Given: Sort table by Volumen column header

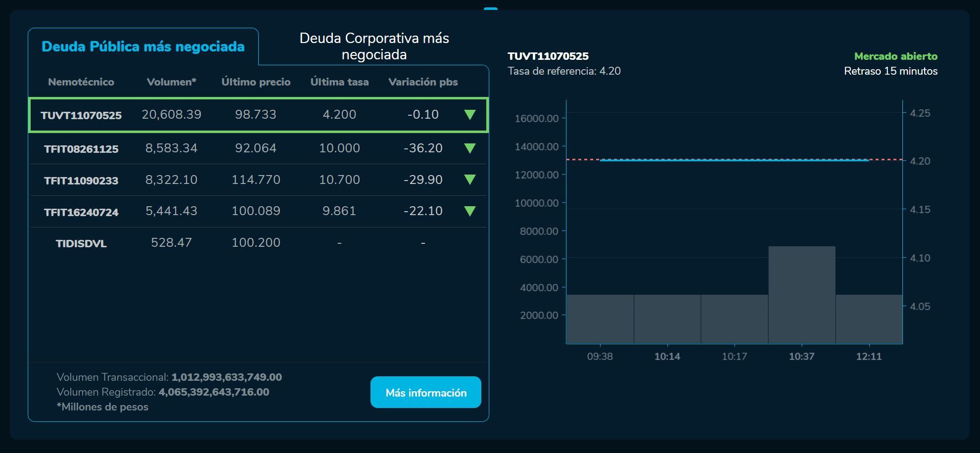Looking at the screenshot, I should pos(171,82).
